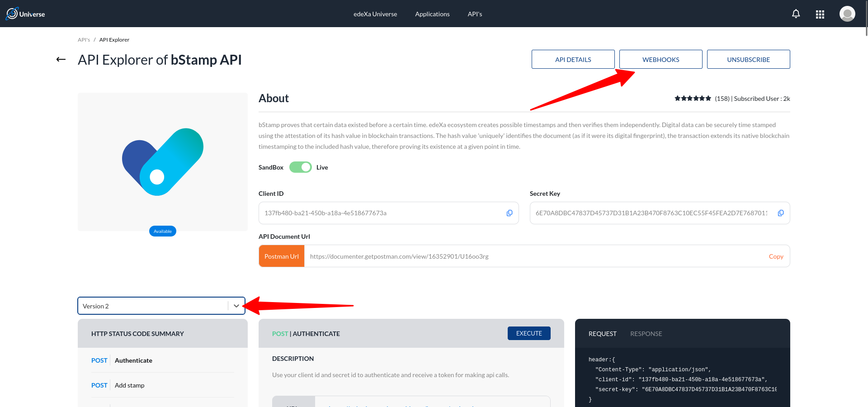Open the user profile avatar
868x407 pixels.
[847, 14]
